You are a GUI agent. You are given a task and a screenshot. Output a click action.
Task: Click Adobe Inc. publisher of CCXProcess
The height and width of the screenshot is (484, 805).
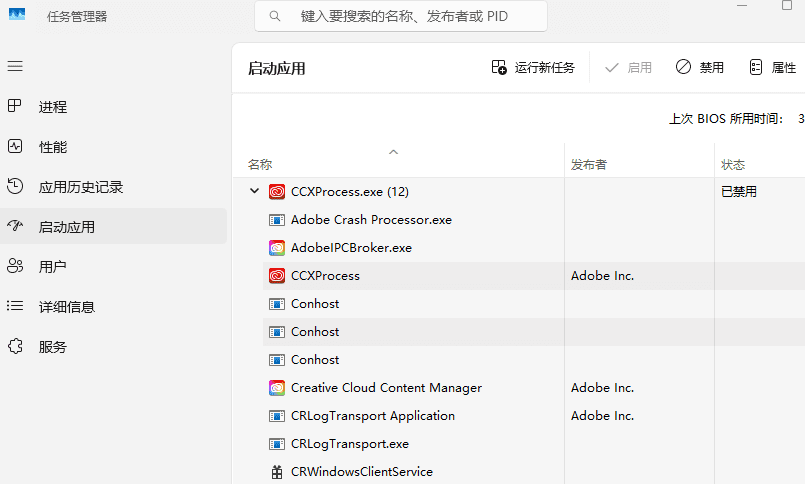pyautogui.click(x=602, y=276)
